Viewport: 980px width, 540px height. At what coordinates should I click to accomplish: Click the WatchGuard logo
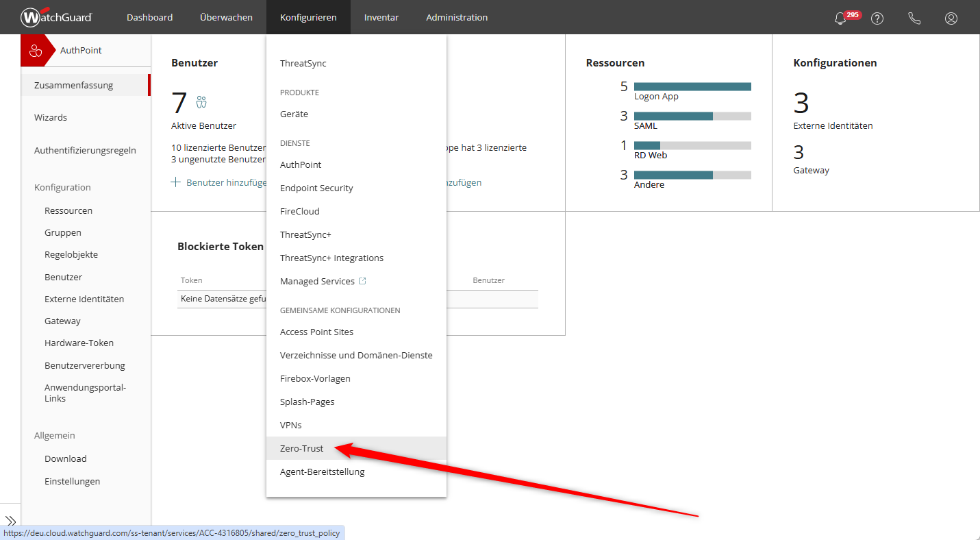[56, 17]
